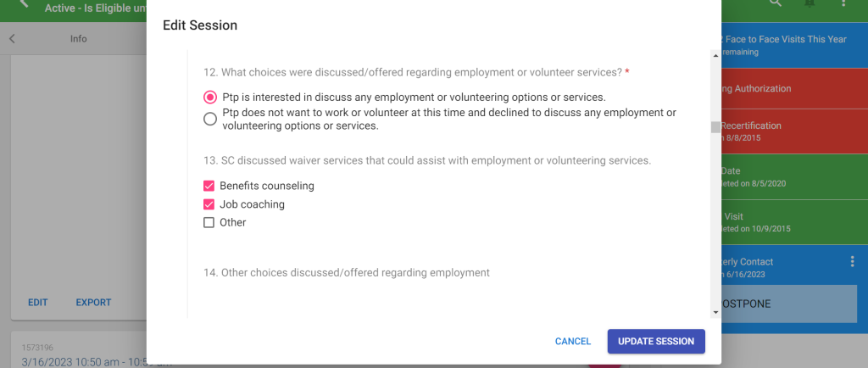Click the Edit link on the left panel
Viewport: 868px width, 368px height.
(38, 302)
